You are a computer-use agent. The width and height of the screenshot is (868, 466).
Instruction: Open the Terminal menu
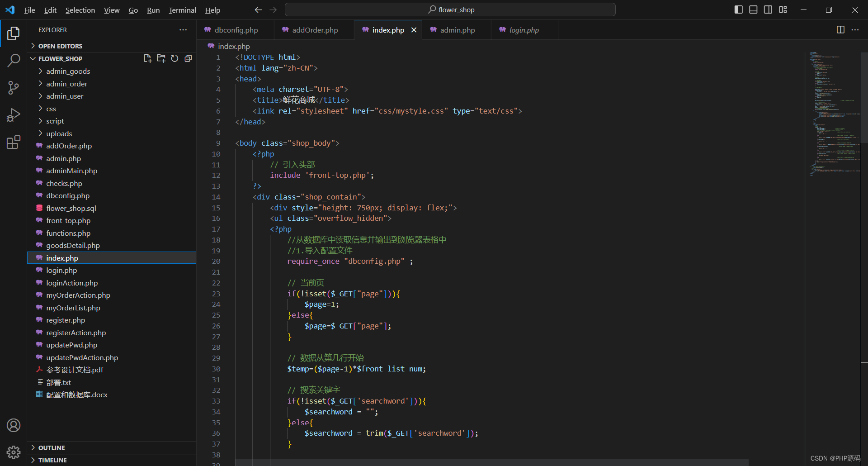pos(182,10)
